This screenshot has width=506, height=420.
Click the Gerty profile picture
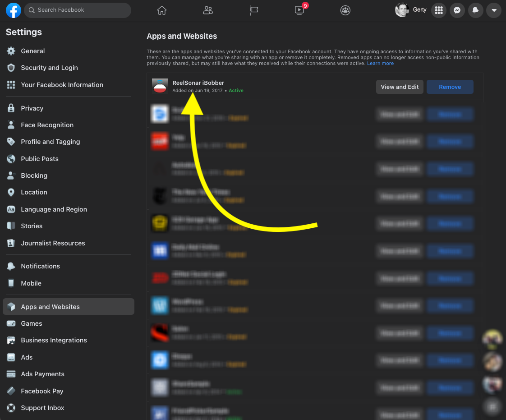tap(402, 10)
